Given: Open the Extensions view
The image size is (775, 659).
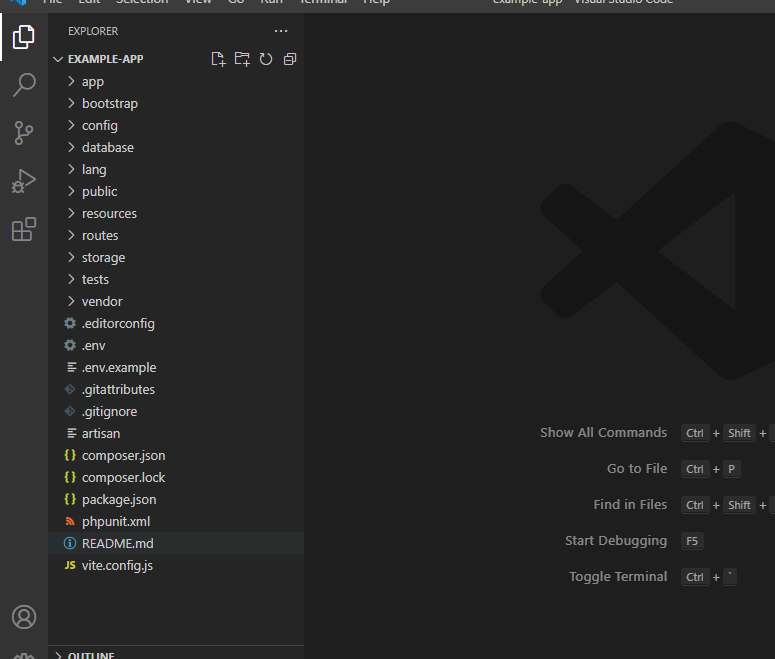Looking at the screenshot, I should (x=24, y=229).
